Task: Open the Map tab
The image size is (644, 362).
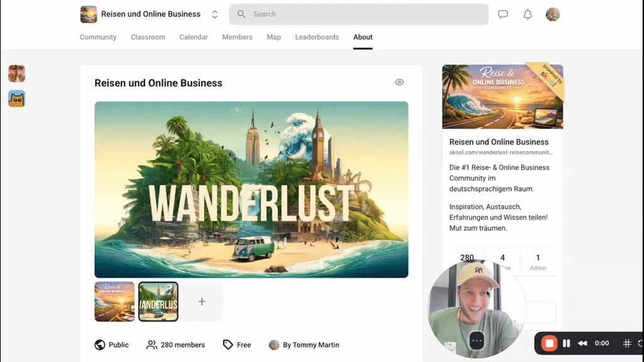Action: coord(274,37)
